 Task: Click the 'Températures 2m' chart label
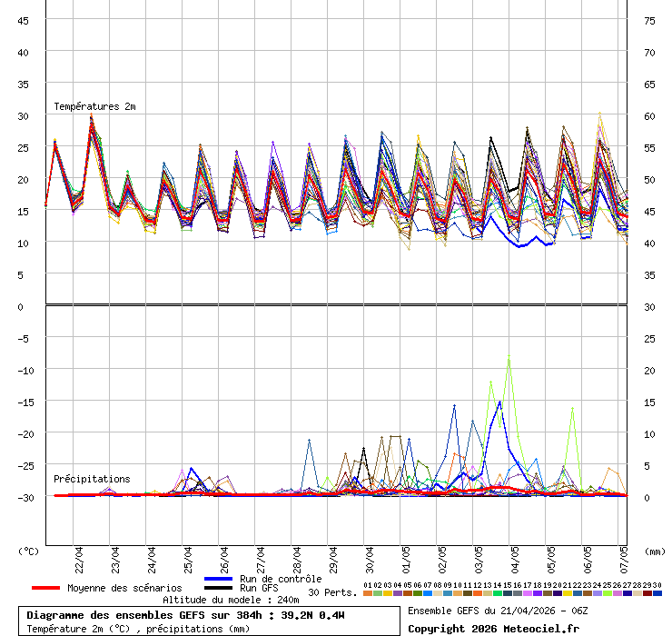[94, 107]
